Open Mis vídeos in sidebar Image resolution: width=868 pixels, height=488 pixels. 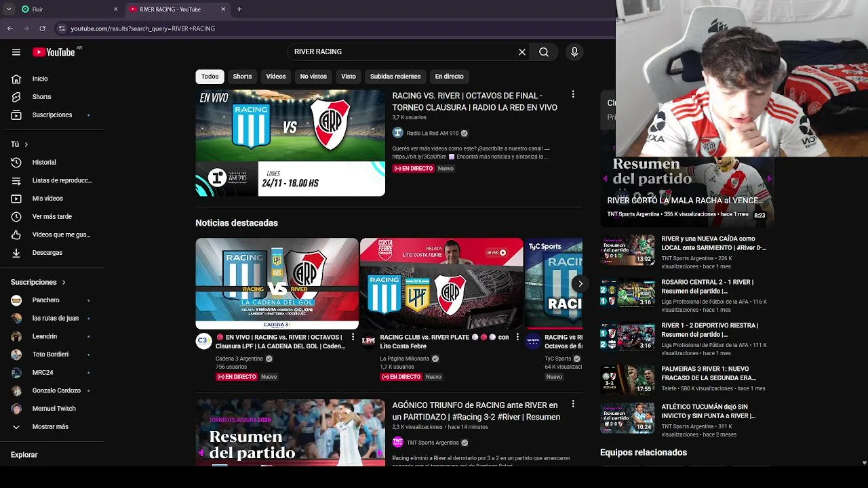[x=49, y=199]
